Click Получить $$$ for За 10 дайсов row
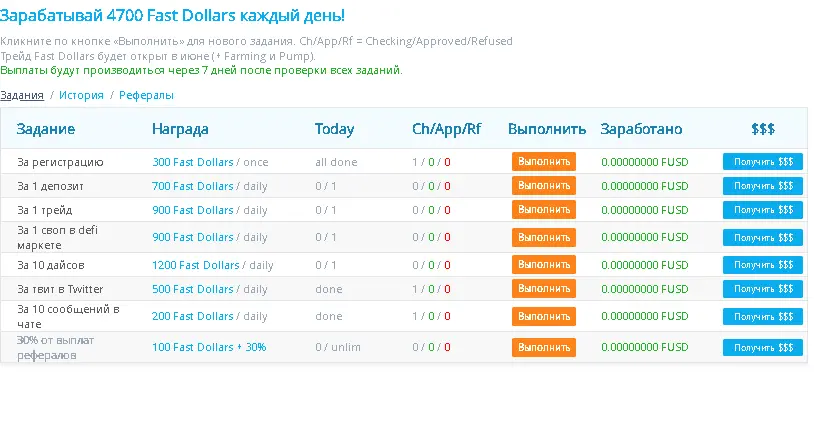 coord(763,265)
